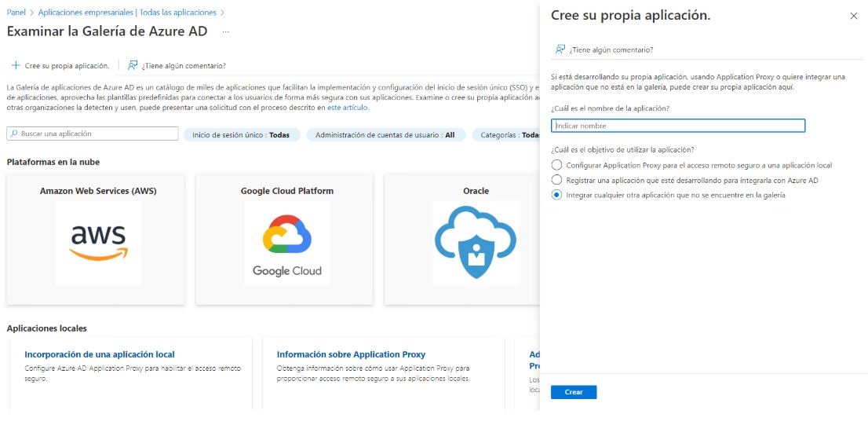This screenshot has width=868, height=425.
Task: Open Aplicaciones empresariales breadcrumb item
Action: click(x=127, y=13)
